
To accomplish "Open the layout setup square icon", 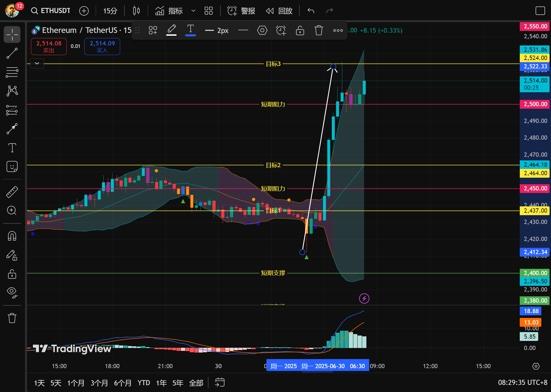I will (x=540, y=11).
